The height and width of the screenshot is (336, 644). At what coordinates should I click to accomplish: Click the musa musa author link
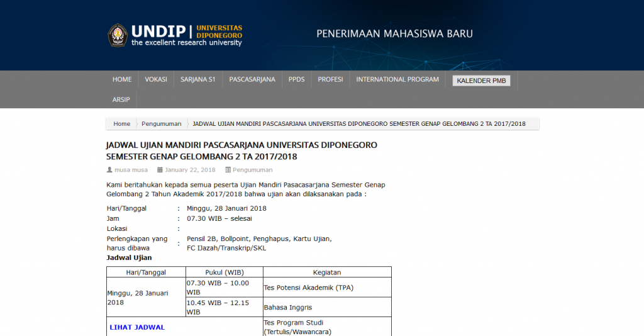[131, 170]
